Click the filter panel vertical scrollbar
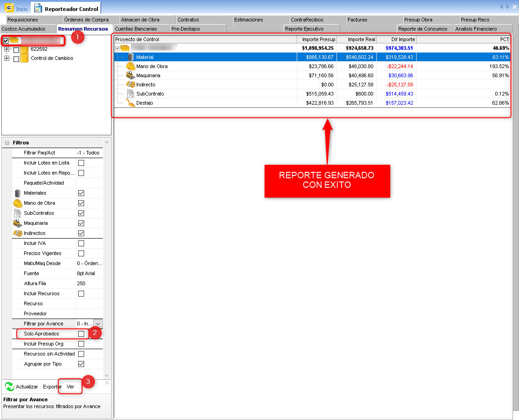The height and width of the screenshot is (420, 519). point(107,256)
